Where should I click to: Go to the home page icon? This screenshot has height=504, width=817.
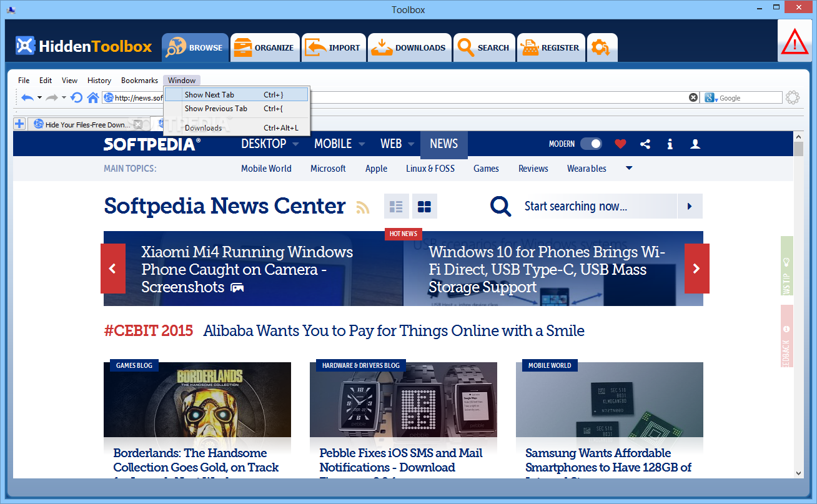pos(93,97)
